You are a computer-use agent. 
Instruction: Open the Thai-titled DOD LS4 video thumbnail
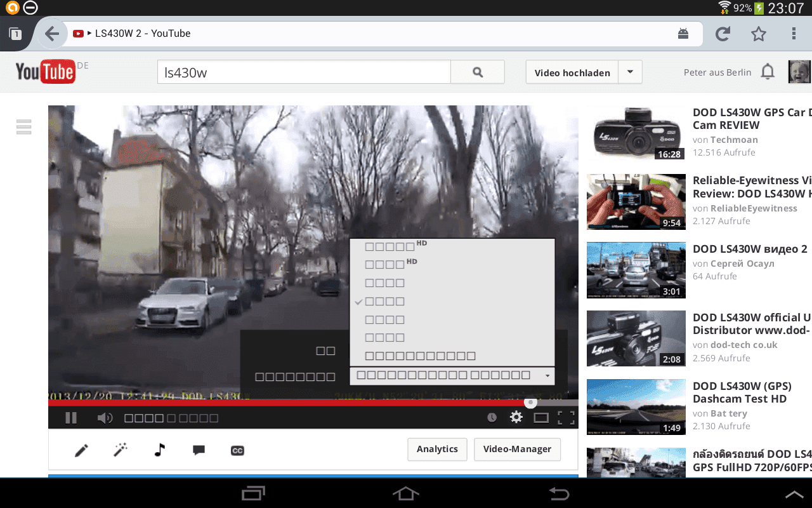(x=636, y=463)
